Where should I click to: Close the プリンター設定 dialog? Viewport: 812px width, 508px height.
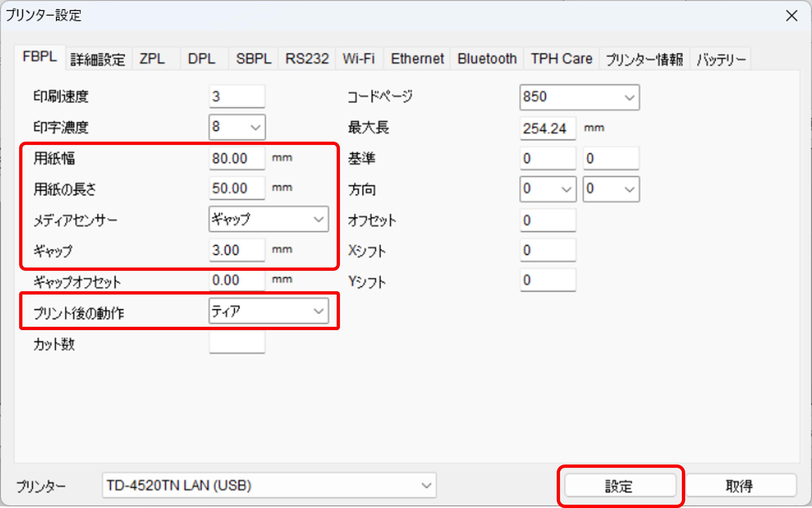click(792, 16)
